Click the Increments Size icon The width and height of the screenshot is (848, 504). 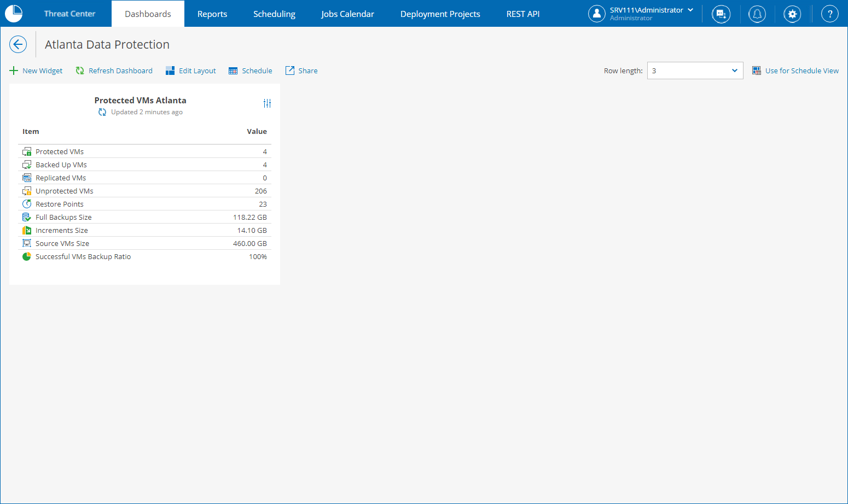[x=27, y=230]
